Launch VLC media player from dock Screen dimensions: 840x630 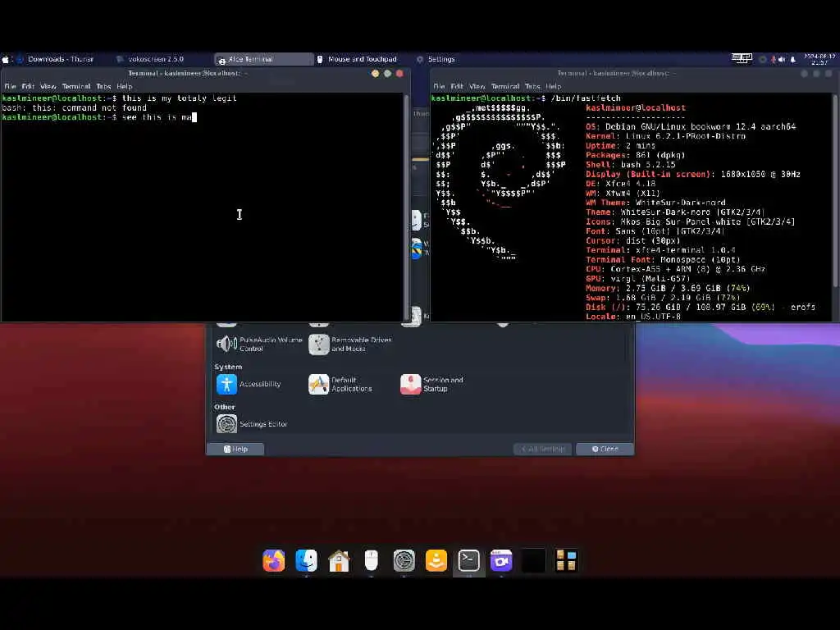click(436, 560)
